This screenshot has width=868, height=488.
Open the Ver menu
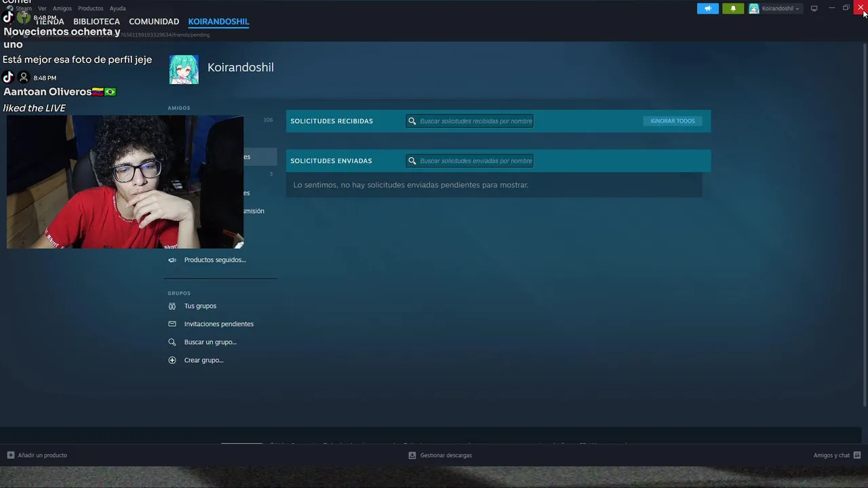(42, 9)
